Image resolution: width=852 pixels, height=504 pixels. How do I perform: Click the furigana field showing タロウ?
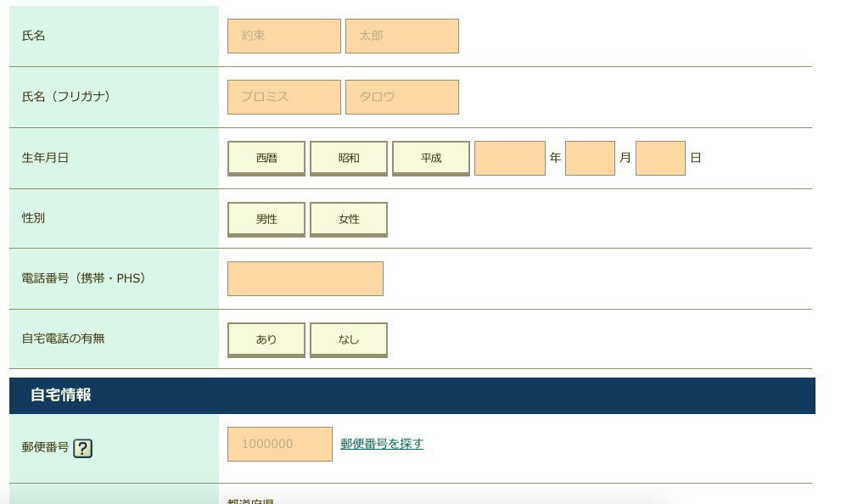402,97
